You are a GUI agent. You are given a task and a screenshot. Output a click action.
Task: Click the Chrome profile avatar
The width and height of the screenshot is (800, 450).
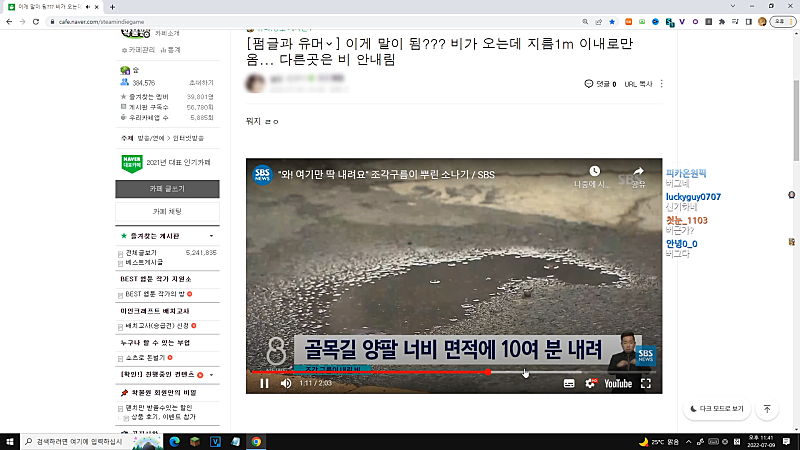762,21
